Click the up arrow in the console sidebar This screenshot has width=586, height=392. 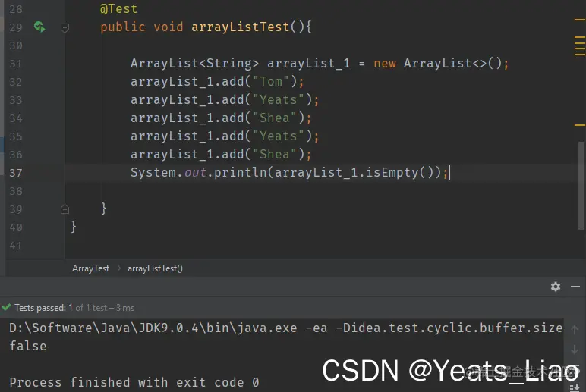click(575, 330)
